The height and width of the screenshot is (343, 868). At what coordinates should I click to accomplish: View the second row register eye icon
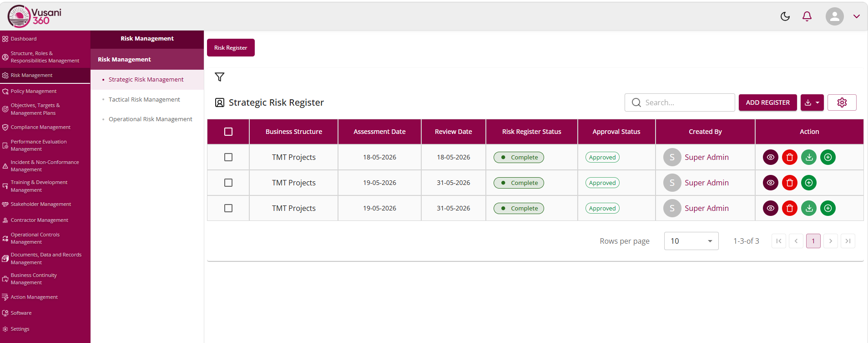[771, 183]
